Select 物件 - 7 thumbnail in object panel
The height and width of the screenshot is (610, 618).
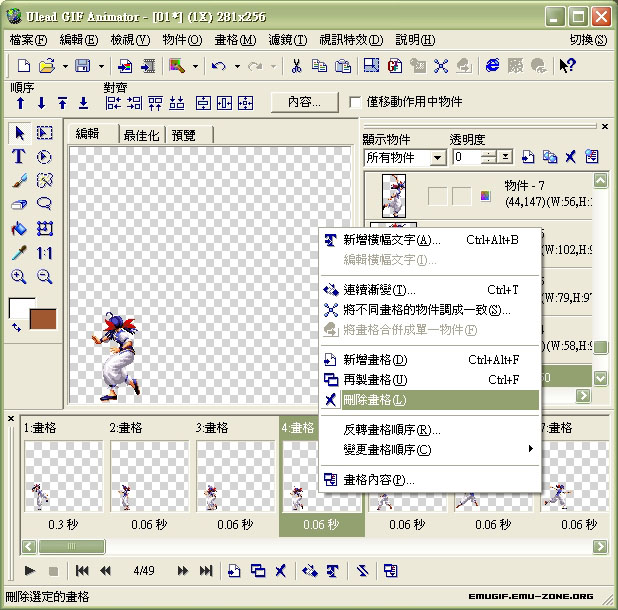pyautogui.click(x=394, y=195)
